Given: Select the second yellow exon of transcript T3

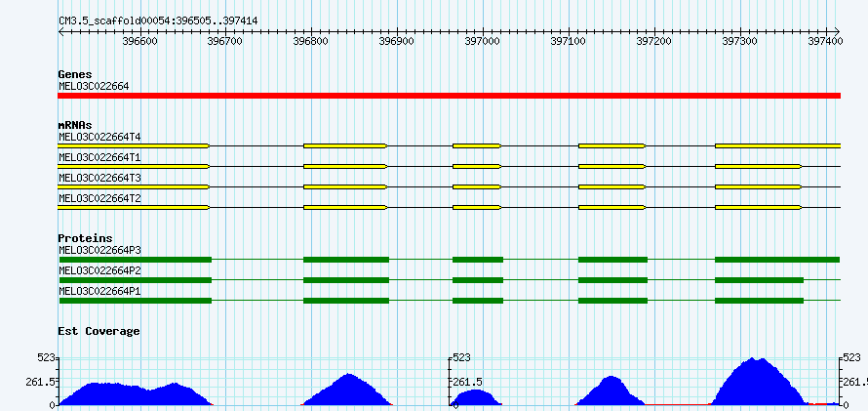Looking at the screenshot, I should pyautogui.click(x=345, y=186).
